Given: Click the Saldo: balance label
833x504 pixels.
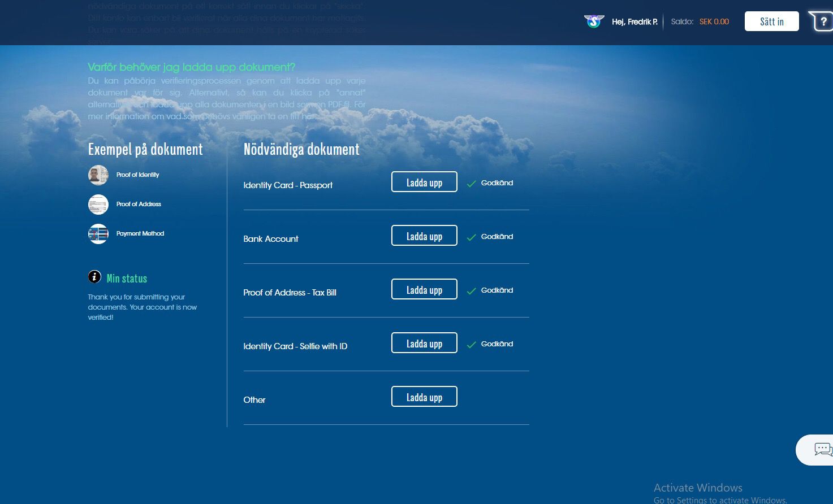Looking at the screenshot, I should coord(682,21).
